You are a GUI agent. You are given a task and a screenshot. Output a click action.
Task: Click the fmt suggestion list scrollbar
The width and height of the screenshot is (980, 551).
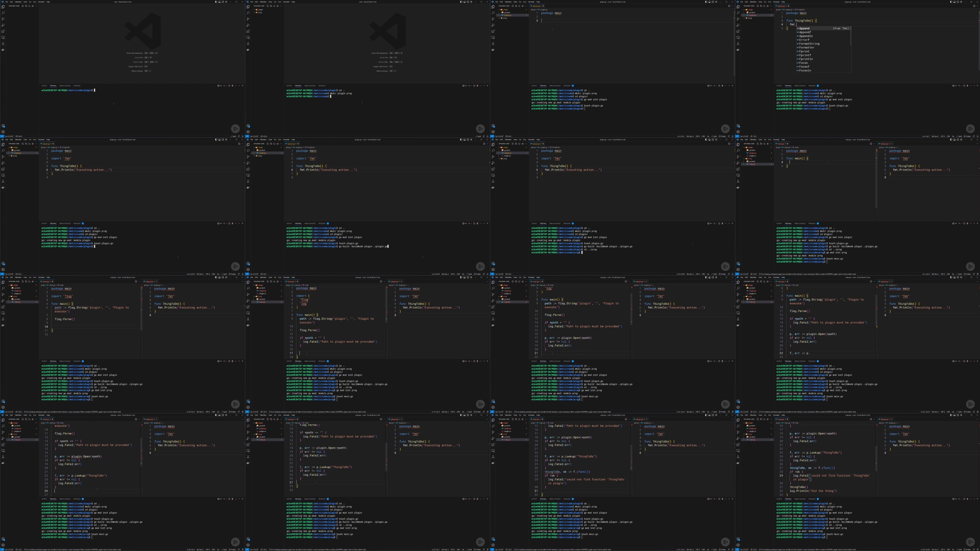[851, 36]
